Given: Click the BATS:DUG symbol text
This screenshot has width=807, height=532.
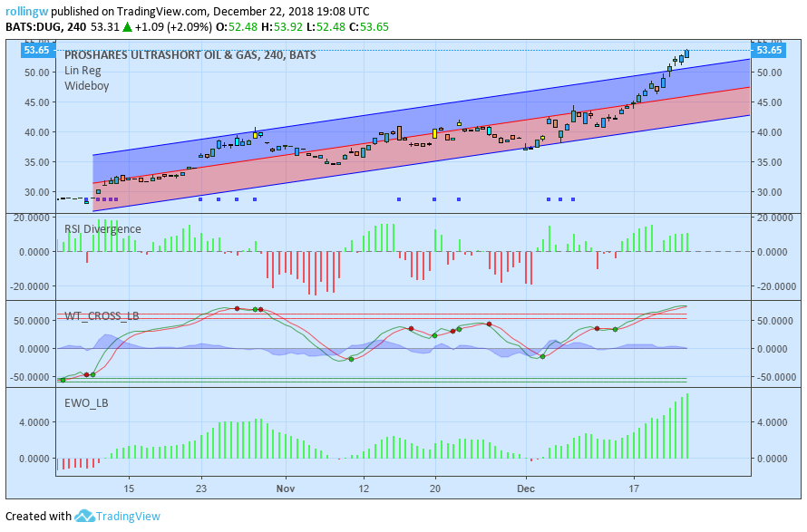Looking at the screenshot, I should (33, 27).
